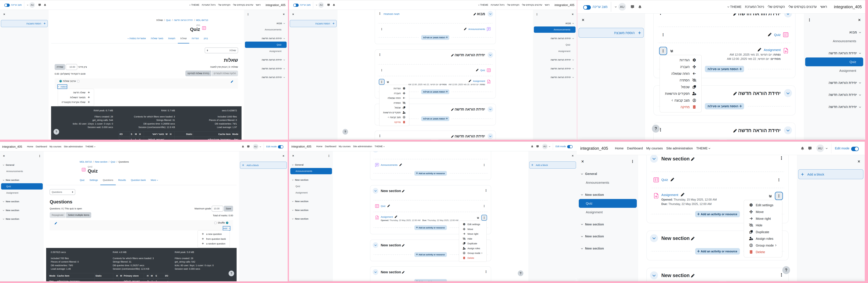Image resolution: width=868 pixels, height=283 pixels.
Task: Focus the Maximum grade field on English quiz page
Action: 217,208
